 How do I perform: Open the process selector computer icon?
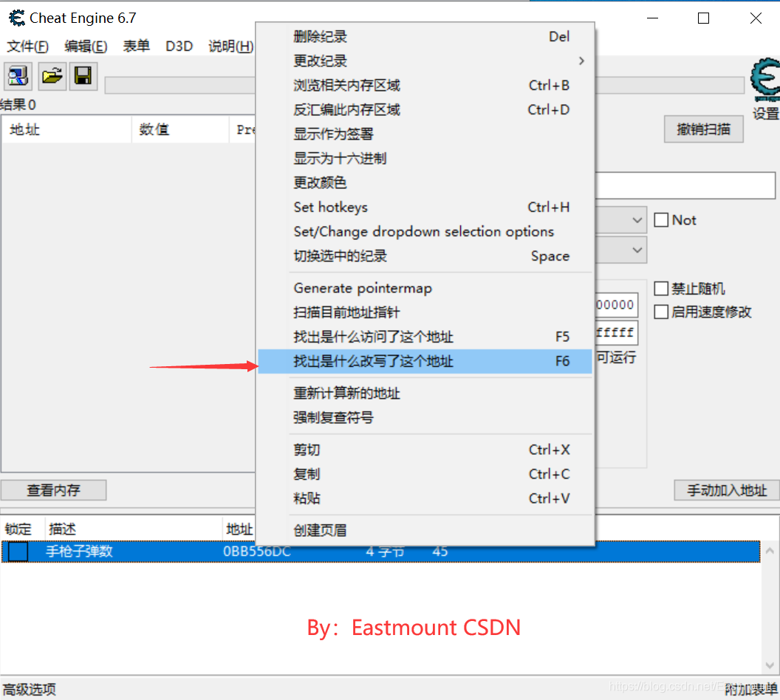point(18,76)
